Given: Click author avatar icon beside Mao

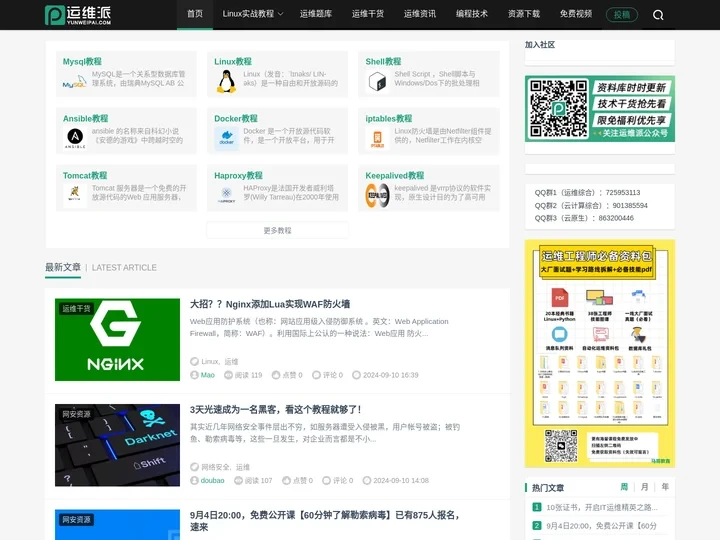Looking at the screenshot, I should [x=194, y=375].
